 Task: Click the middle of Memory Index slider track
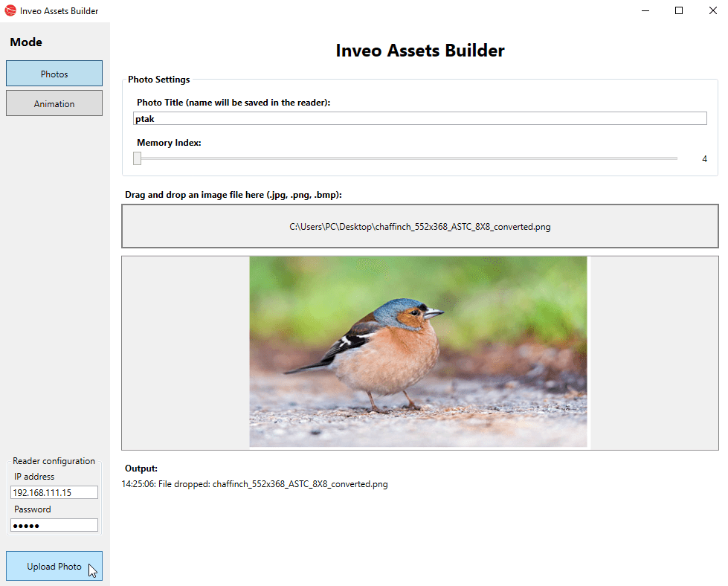click(406, 158)
